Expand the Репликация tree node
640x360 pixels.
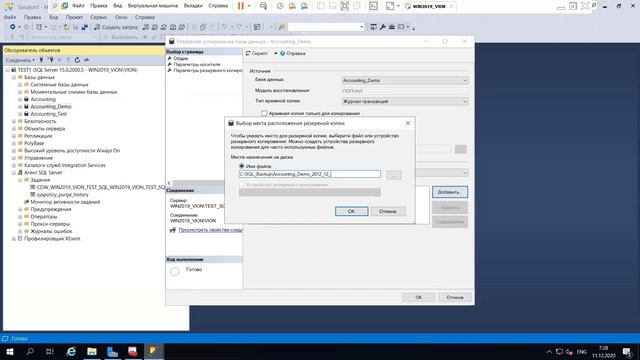pos(14,136)
